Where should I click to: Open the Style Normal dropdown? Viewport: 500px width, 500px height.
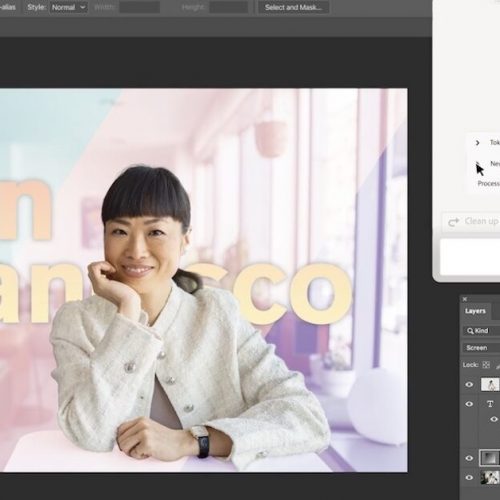(69, 7)
